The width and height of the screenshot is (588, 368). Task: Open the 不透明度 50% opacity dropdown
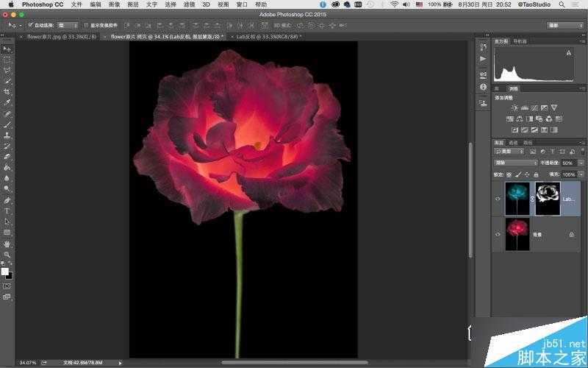[x=568, y=163]
